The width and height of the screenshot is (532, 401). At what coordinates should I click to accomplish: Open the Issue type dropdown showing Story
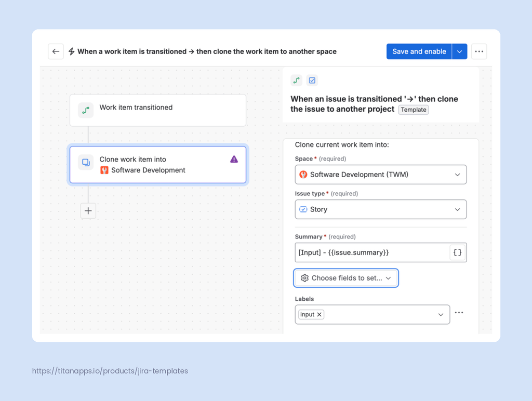[x=381, y=209]
